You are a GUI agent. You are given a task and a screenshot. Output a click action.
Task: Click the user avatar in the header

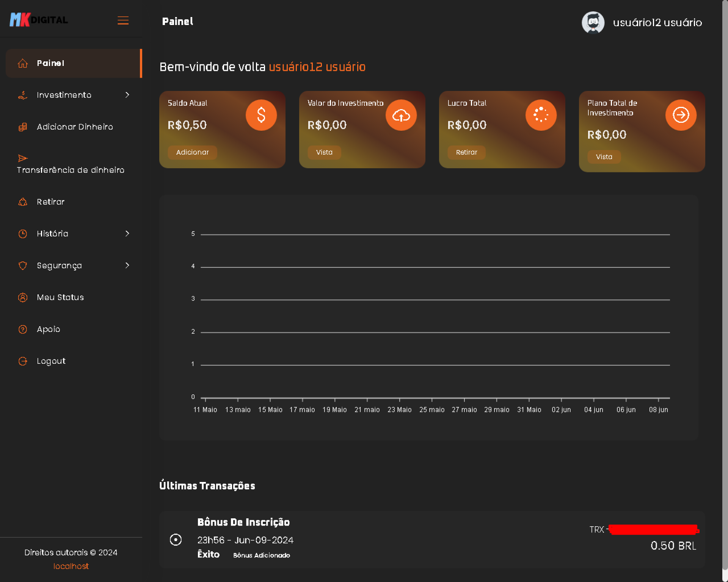pyautogui.click(x=593, y=22)
